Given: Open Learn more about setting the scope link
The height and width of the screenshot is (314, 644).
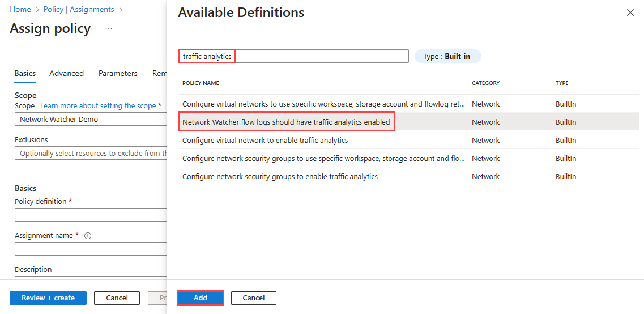Looking at the screenshot, I should click(x=98, y=106).
